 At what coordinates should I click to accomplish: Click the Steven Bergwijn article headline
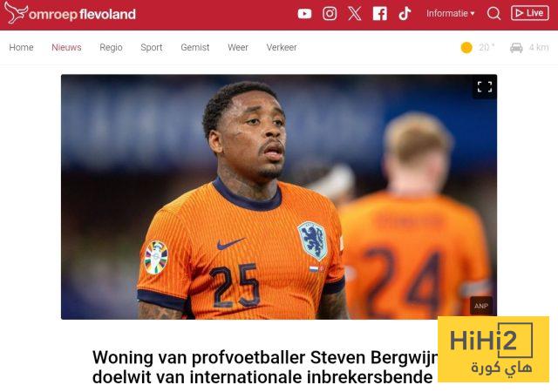[265, 367]
